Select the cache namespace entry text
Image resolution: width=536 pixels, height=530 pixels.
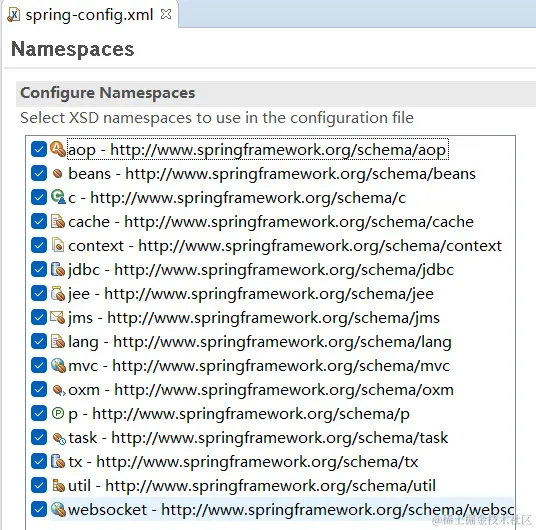click(x=271, y=222)
